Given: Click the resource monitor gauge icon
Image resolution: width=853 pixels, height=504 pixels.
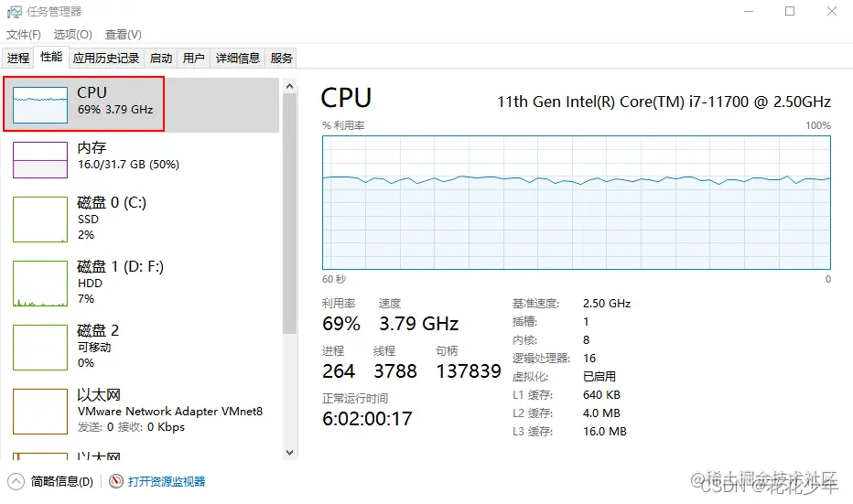Looking at the screenshot, I should pos(116,481).
